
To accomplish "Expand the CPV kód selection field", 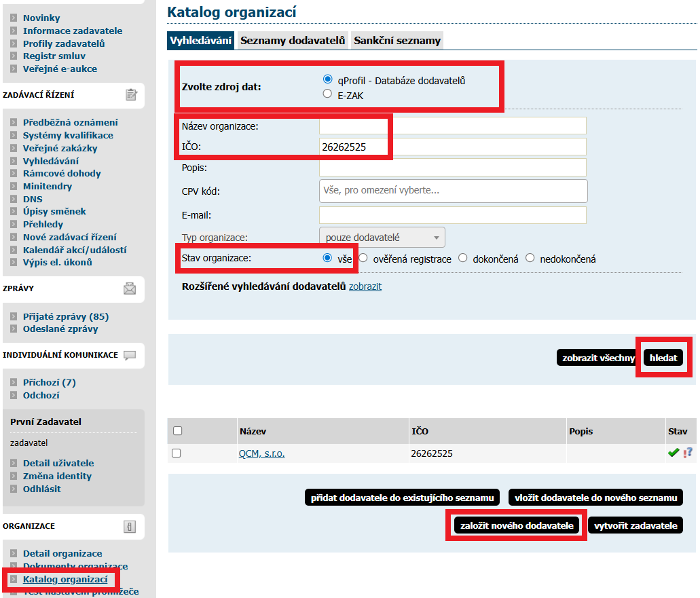I will 453,191.
